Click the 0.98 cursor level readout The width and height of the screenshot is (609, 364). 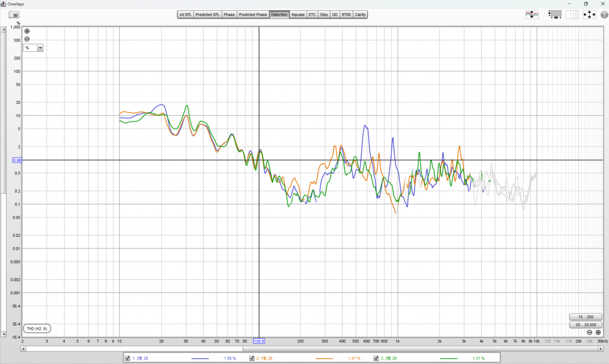(x=17, y=160)
